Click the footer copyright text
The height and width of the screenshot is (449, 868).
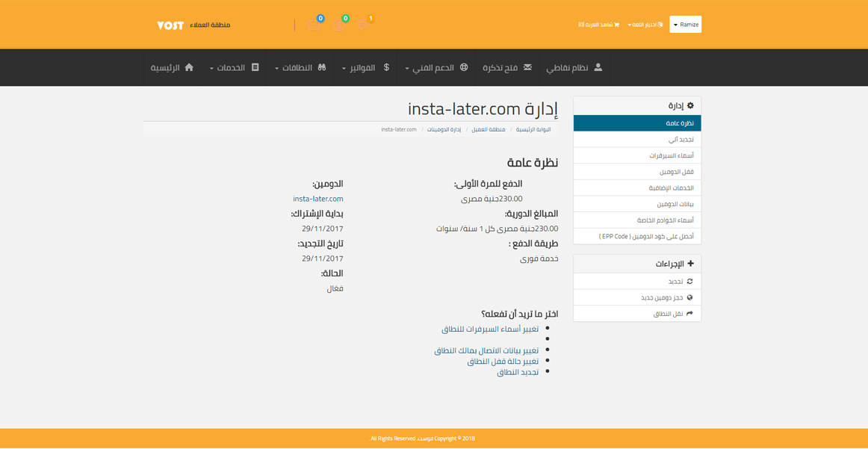[x=422, y=439]
